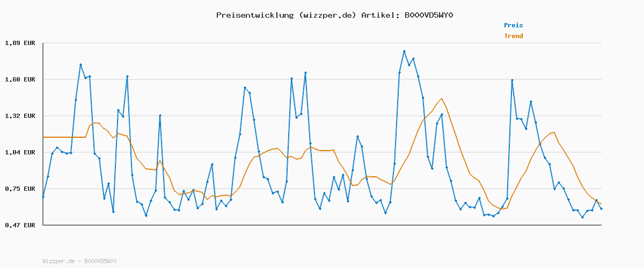Click the blue Preis legend label
This screenshot has width=644, height=268.
tap(513, 25)
